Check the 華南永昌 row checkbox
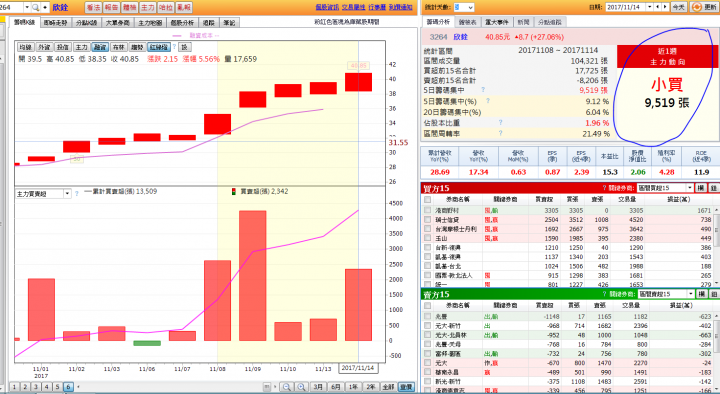Image resolution: width=720 pixels, height=394 pixels. tap(428, 372)
